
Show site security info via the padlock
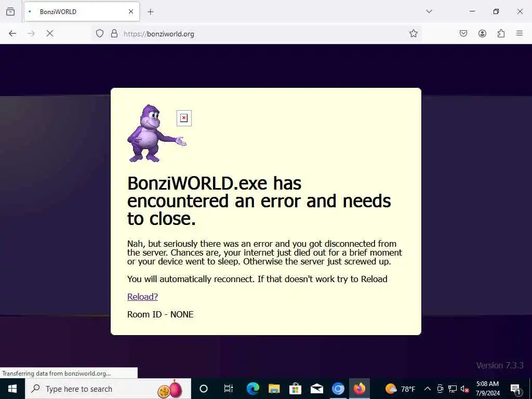(114, 33)
